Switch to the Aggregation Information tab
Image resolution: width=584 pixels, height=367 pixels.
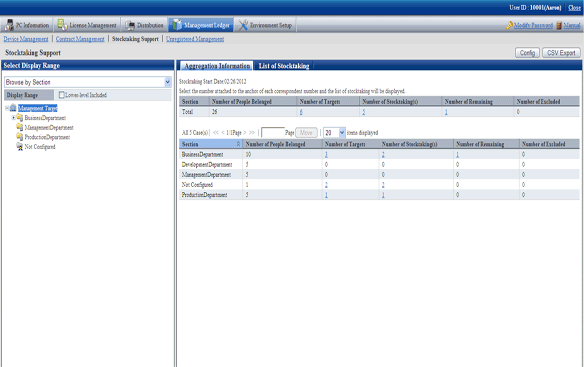[217, 66]
